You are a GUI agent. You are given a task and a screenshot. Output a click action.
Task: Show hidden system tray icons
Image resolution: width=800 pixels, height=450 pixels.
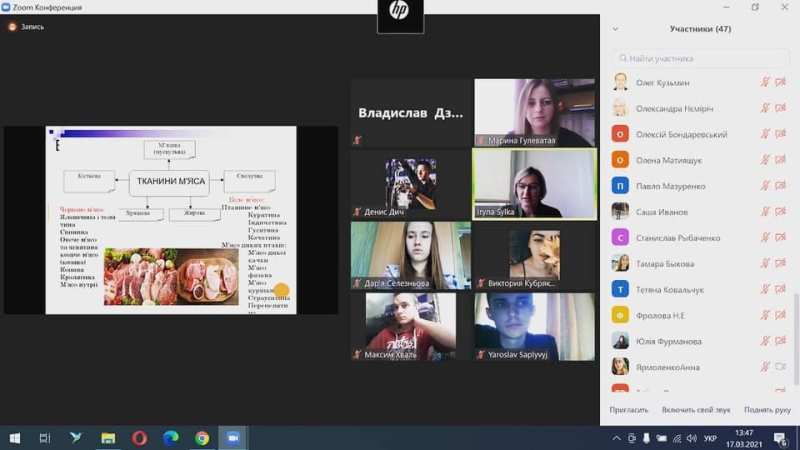(616, 438)
